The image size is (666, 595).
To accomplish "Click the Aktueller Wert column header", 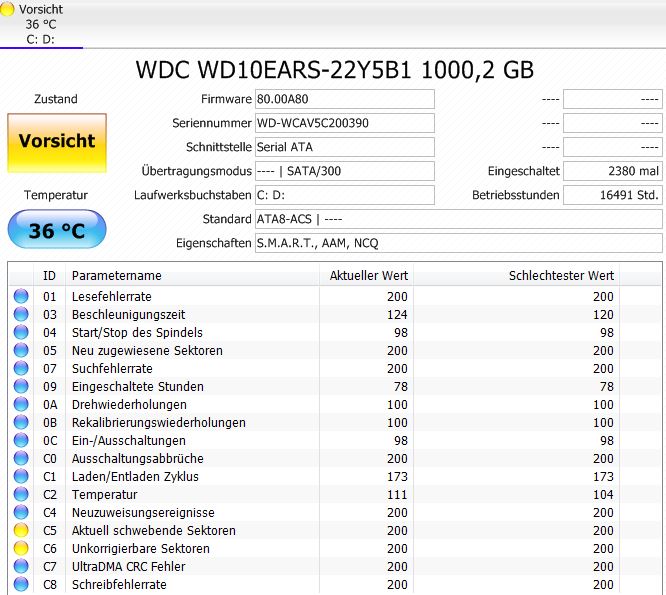I will click(366, 276).
